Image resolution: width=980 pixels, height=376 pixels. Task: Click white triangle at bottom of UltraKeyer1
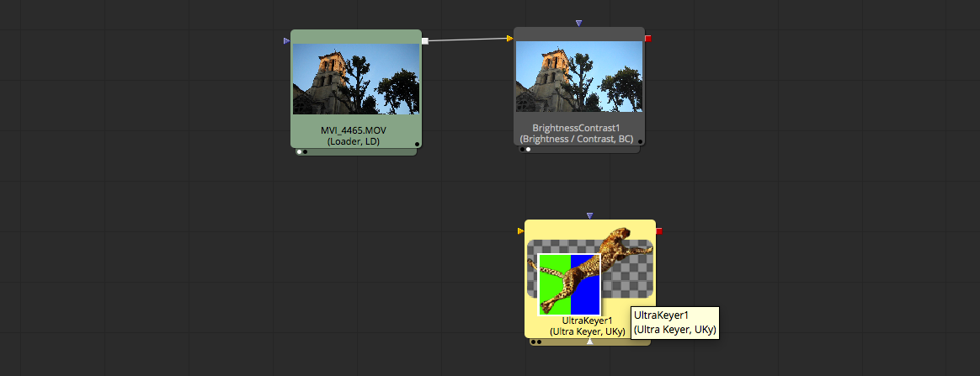(590, 342)
